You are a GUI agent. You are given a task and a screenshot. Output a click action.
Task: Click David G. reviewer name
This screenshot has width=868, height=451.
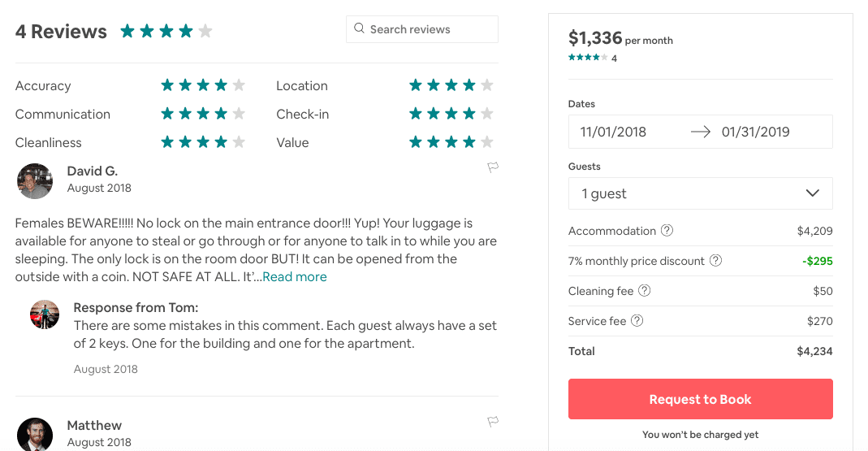(93, 171)
